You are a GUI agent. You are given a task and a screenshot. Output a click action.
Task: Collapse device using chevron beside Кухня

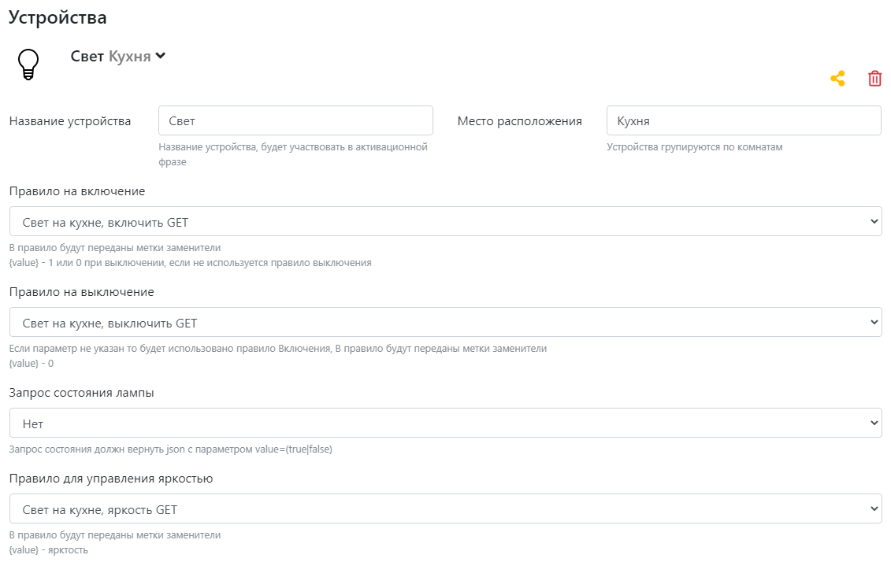click(161, 56)
